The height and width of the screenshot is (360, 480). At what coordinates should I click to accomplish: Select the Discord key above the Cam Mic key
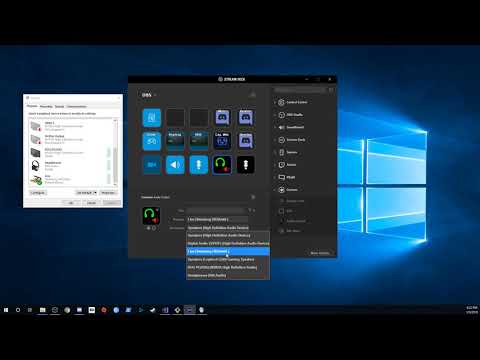[x=222, y=117]
